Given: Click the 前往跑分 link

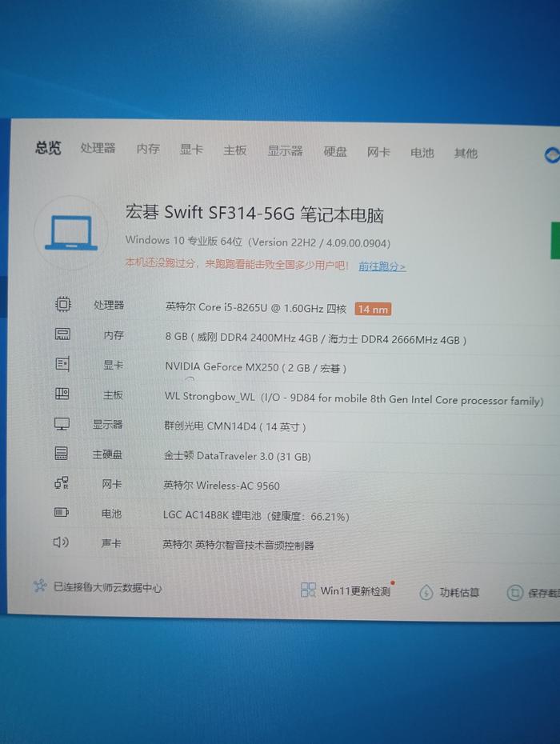Looking at the screenshot, I should [x=382, y=266].
